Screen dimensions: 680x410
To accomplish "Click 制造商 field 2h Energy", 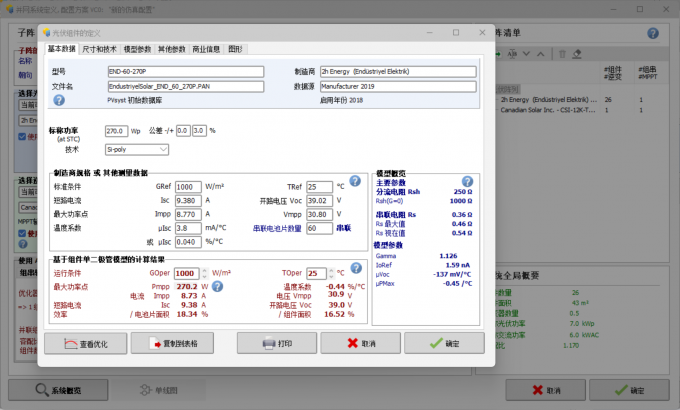I will coord(398,72).
